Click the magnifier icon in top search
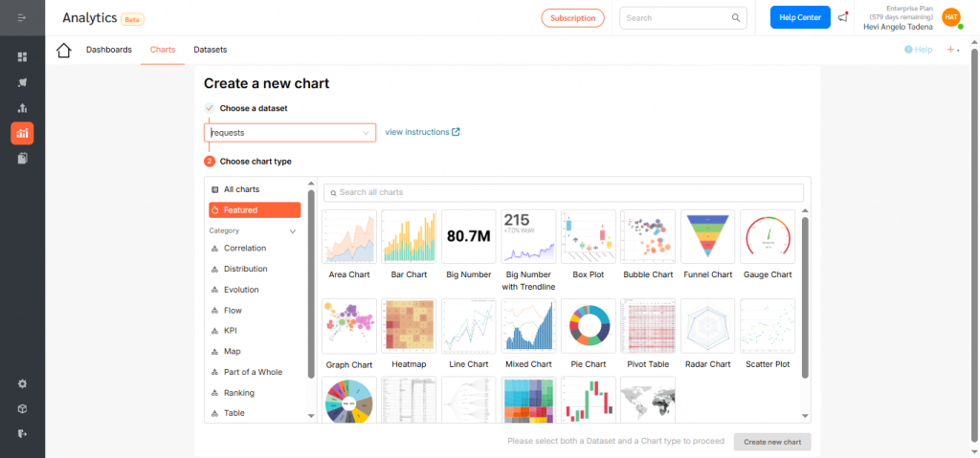The height and width of the screenshot is (458, 980). [x=736, y=17]
